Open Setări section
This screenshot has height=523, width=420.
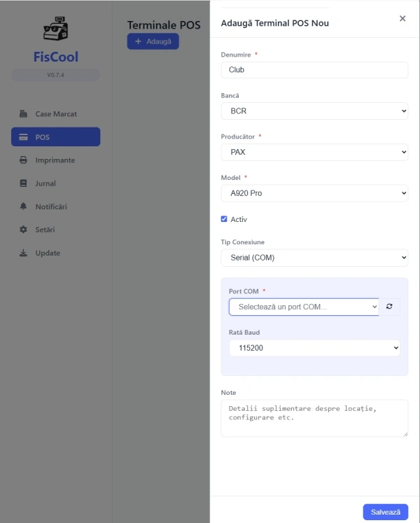[x=56, y=230]
